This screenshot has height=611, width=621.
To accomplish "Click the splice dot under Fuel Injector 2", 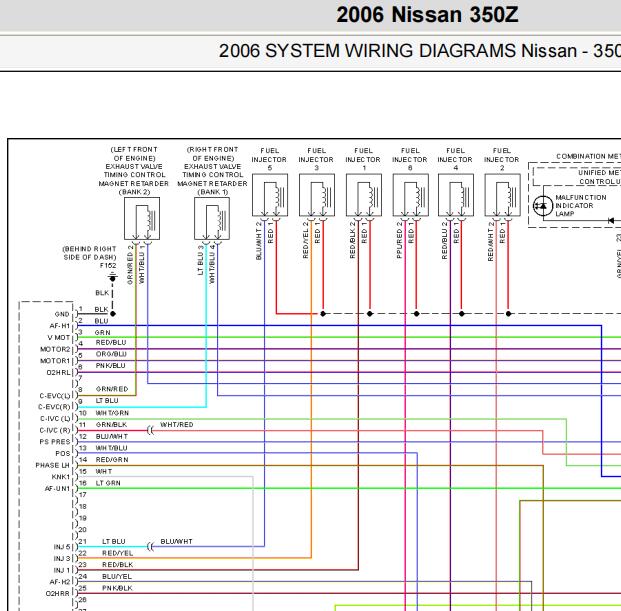I will point(509,314).
